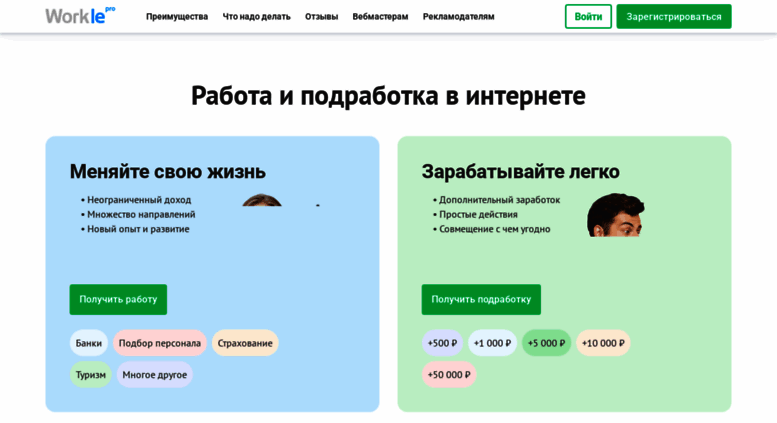Choose the +5 000 ₽ chip

tap(547, 343)
